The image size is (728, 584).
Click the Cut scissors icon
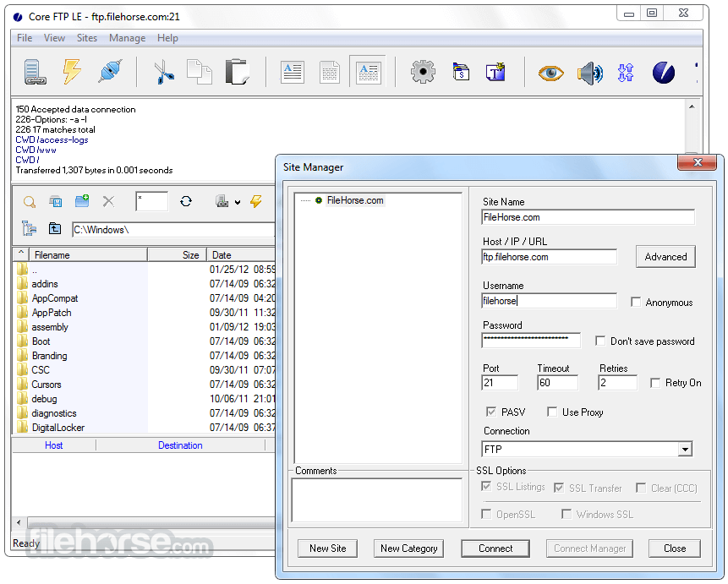coord(164,73)
